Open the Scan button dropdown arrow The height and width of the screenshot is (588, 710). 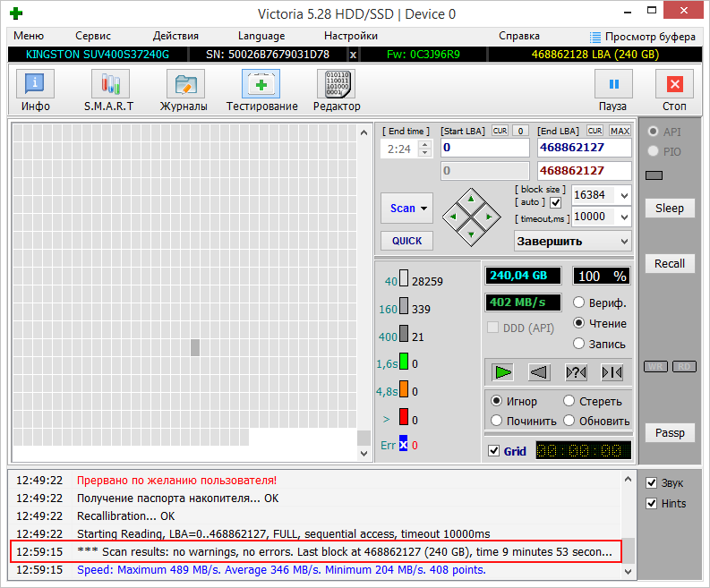[424, 209]
